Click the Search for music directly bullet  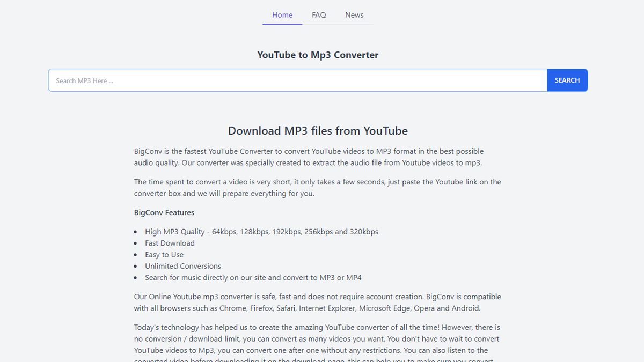click(253, 277)
